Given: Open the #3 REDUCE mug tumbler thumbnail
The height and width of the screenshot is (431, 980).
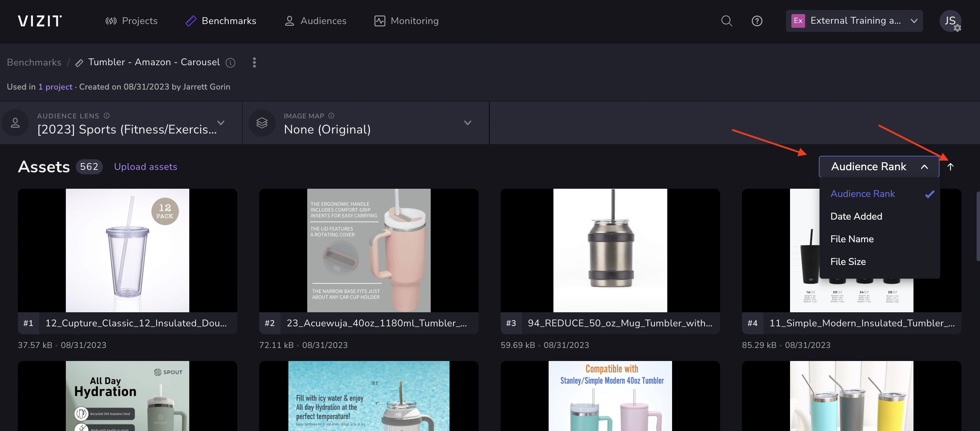Looking at the screenshot, I should (x=610, y=251).
